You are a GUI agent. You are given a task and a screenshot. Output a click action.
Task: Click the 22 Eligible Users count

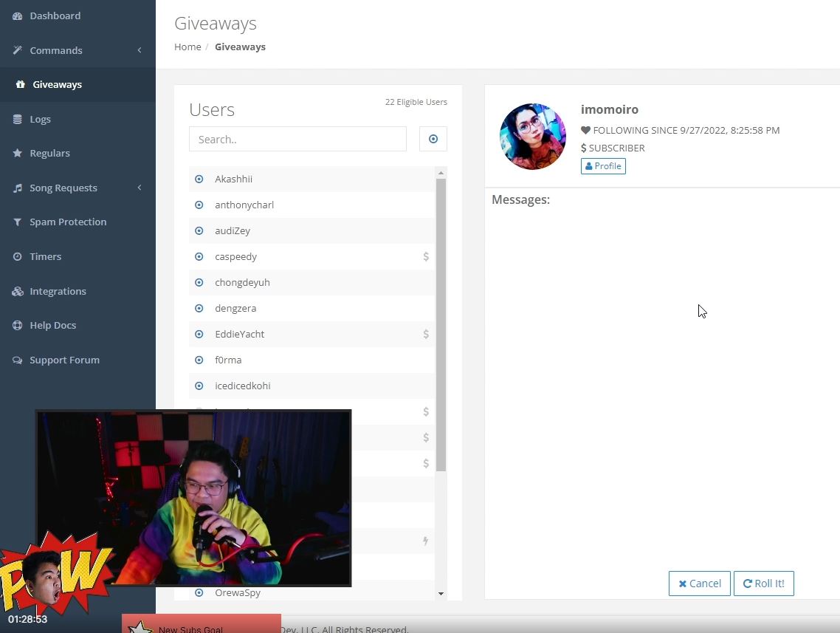[x=416, y=102]
